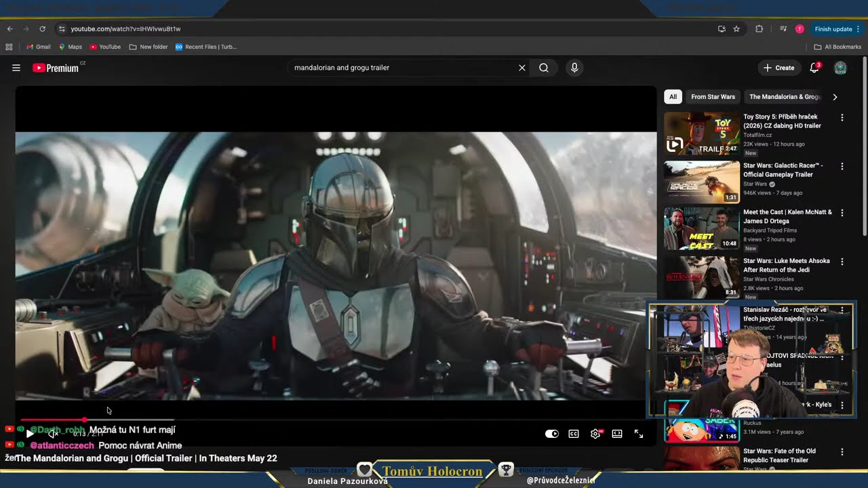The image size is (868, 488).
Task: Click the Backyard Tripod Films channel name
Action: click(770, 230)
